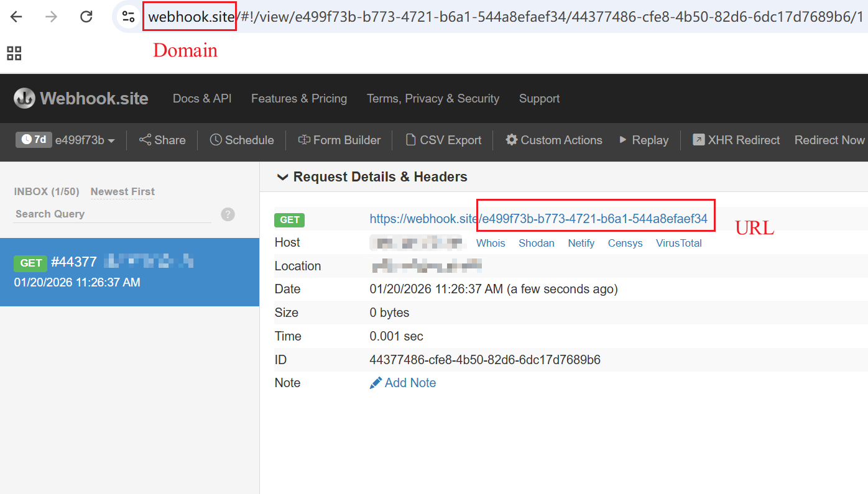Open the Features & Pricing menu item

pos(299,98)
